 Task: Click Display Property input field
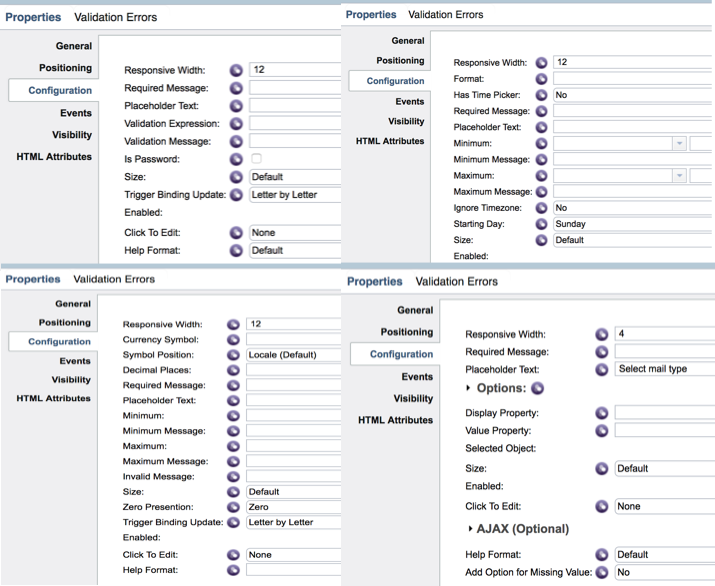pos(664,413)
